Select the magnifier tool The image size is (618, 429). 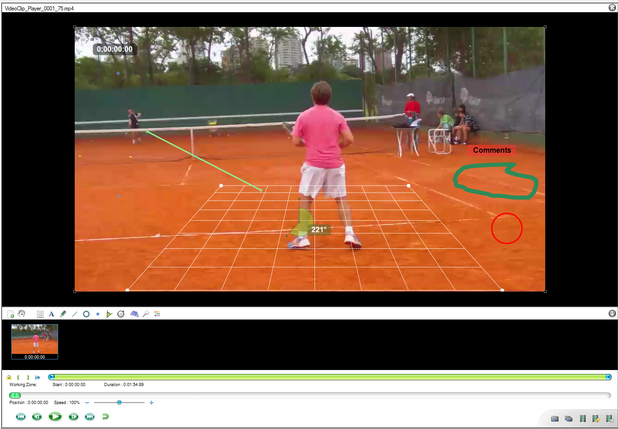pos(145,314)
